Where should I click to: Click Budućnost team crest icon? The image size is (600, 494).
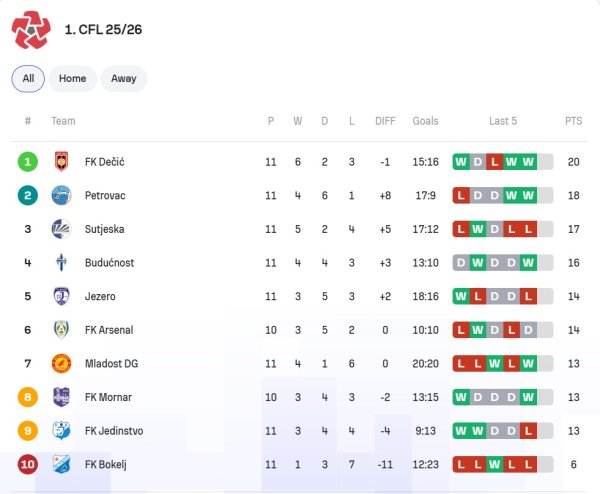[61, 263]
